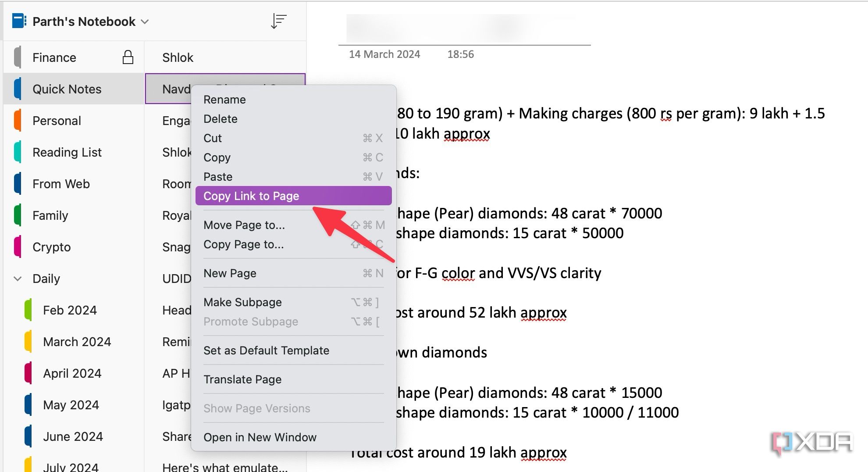
Task: Choose Translate Page in the context menu
Action: (243, 379)
